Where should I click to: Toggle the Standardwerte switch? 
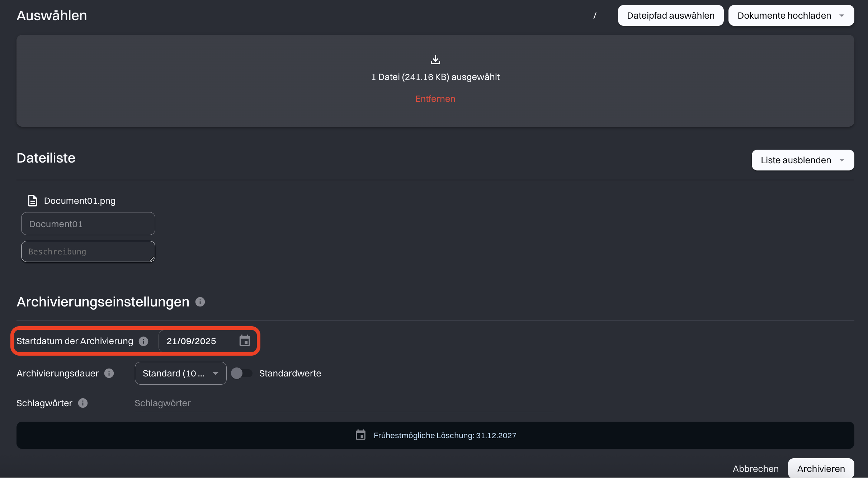241,373
